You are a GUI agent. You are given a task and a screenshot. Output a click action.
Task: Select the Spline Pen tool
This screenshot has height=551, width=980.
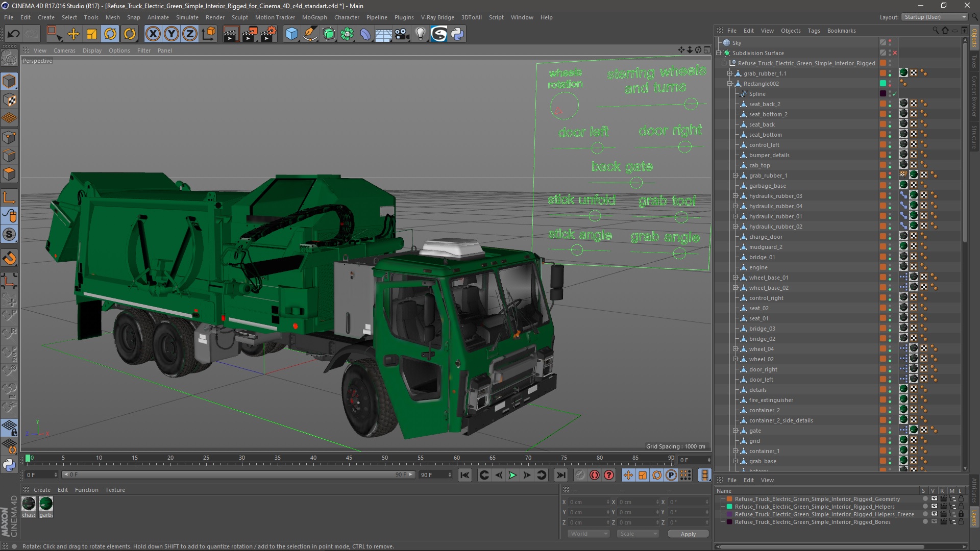(x=310, y=34)
